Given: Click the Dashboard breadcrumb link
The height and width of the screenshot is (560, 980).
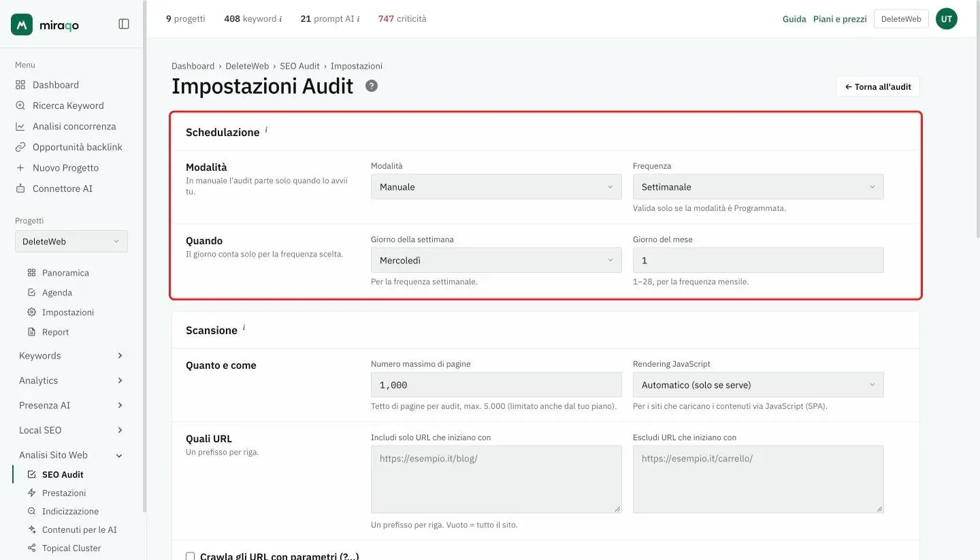Looking at the screenshot, I should pos(193,66).
